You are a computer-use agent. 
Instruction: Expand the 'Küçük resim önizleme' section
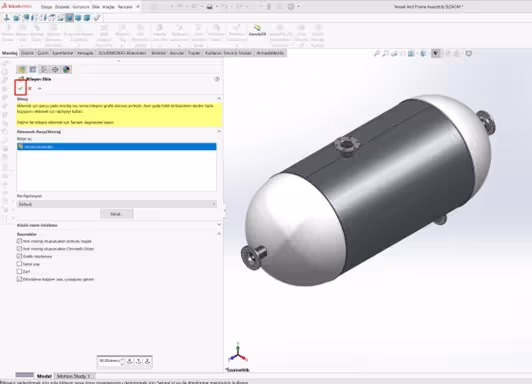click(x=219, y=225)
